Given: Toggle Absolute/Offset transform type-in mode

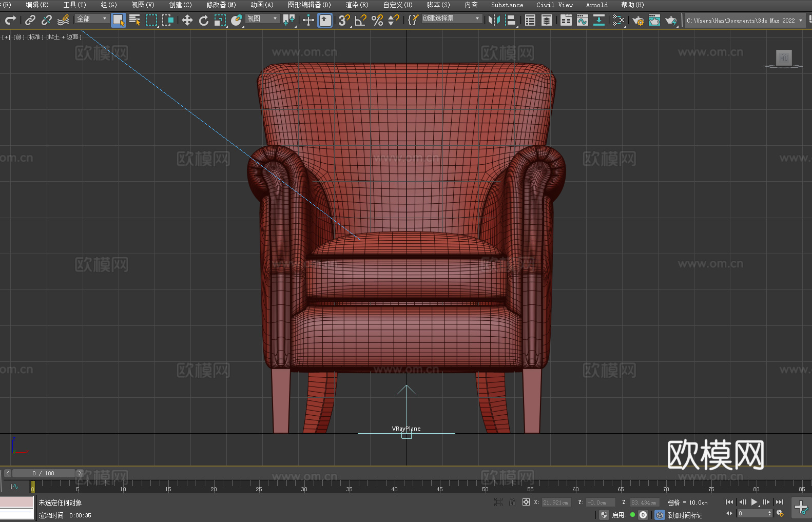Looking at the screenshot, I should (x=526, y=502).
